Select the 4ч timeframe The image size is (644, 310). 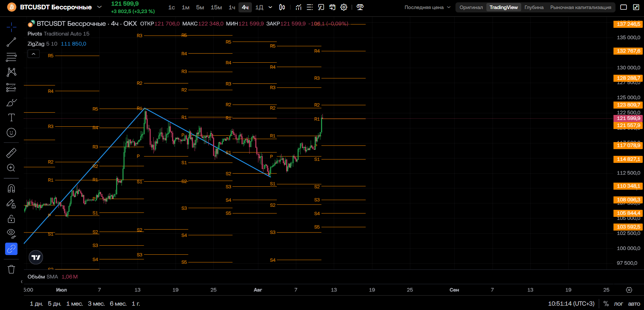coord(245,7)
